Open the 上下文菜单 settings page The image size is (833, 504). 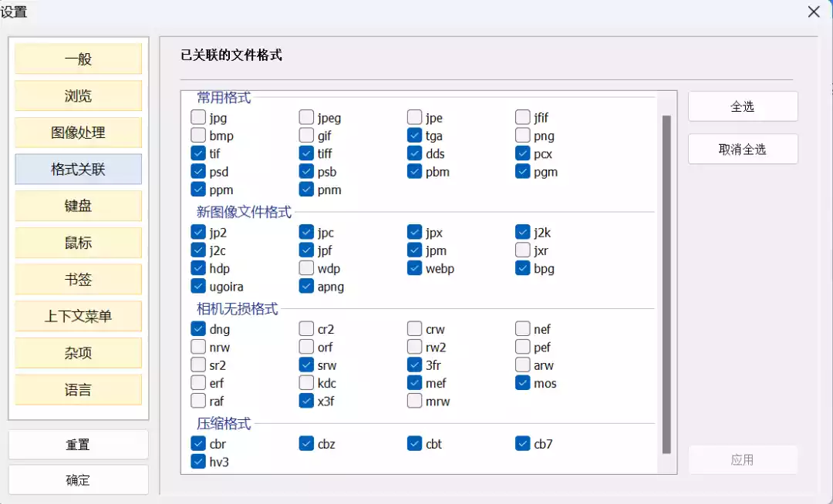tap(79, 316)
